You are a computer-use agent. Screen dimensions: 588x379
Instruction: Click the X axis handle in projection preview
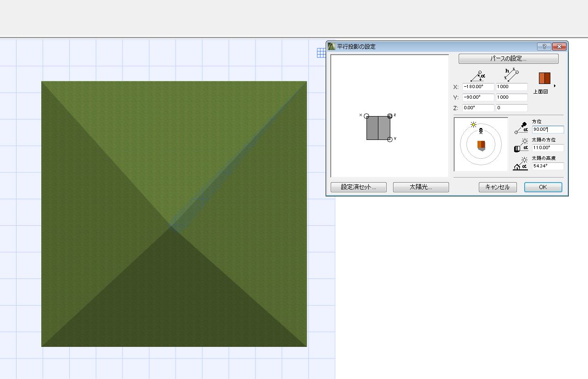(x=366, y=116)
